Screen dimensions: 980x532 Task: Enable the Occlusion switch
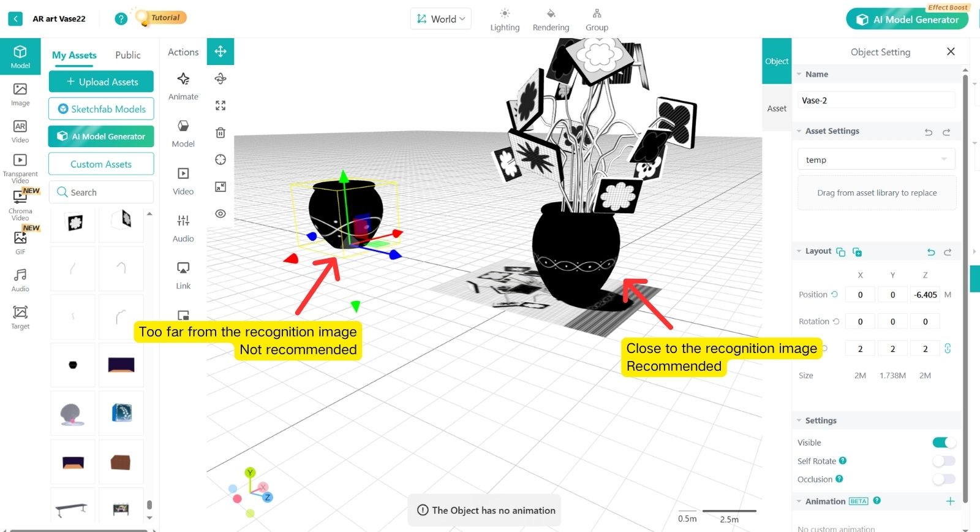pos(943,479)
